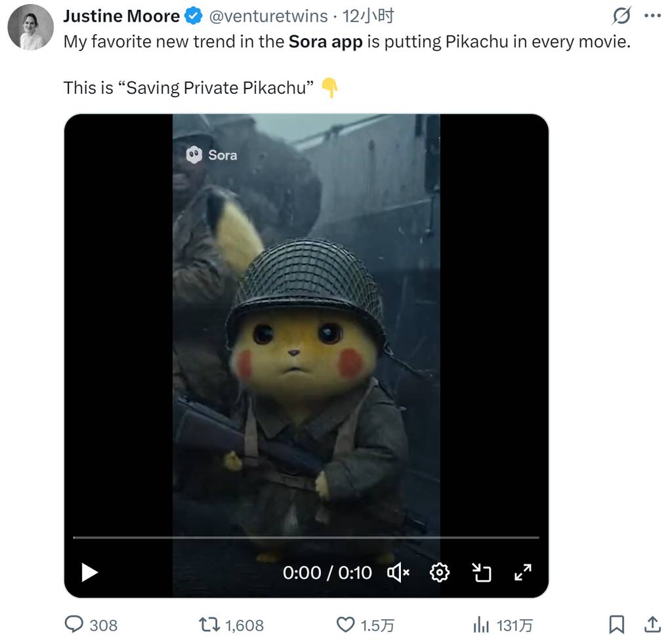Image resolution: width=672 pixels, height=643 pixels.
Task: Click the Justine Moore display name
Action: click(x=121, y=16)
